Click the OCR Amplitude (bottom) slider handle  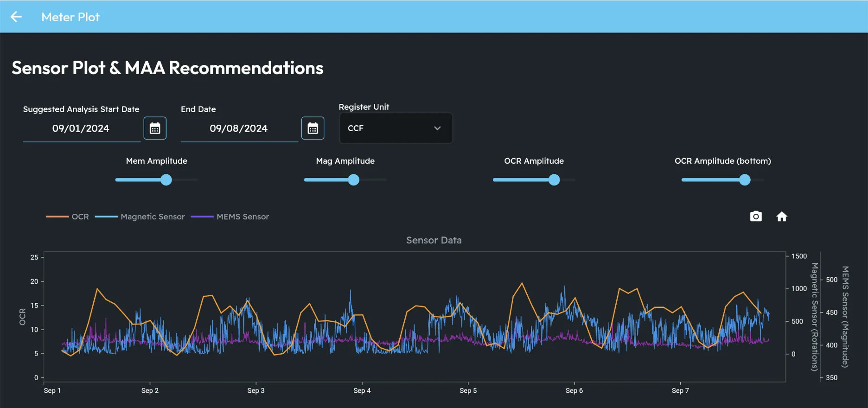pos(745,180)
